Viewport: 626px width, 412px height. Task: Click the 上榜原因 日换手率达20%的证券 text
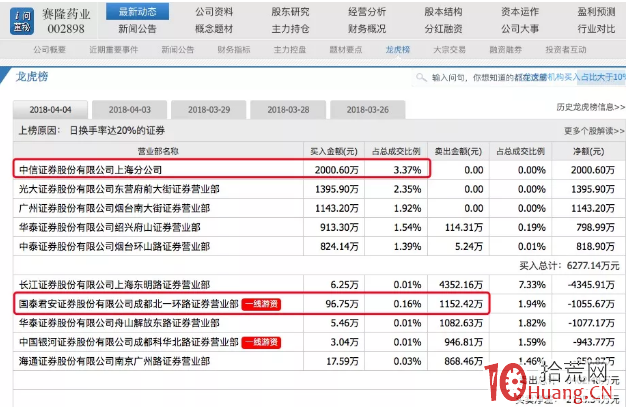point(92,131)
